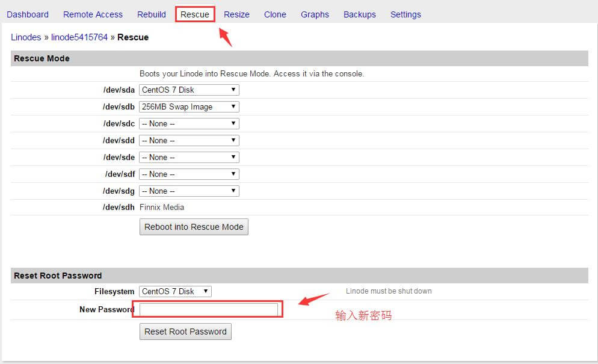Expand the /dev/sdc device dropdown
Screen dimensions: 598x364
click(x=189, y=123)
